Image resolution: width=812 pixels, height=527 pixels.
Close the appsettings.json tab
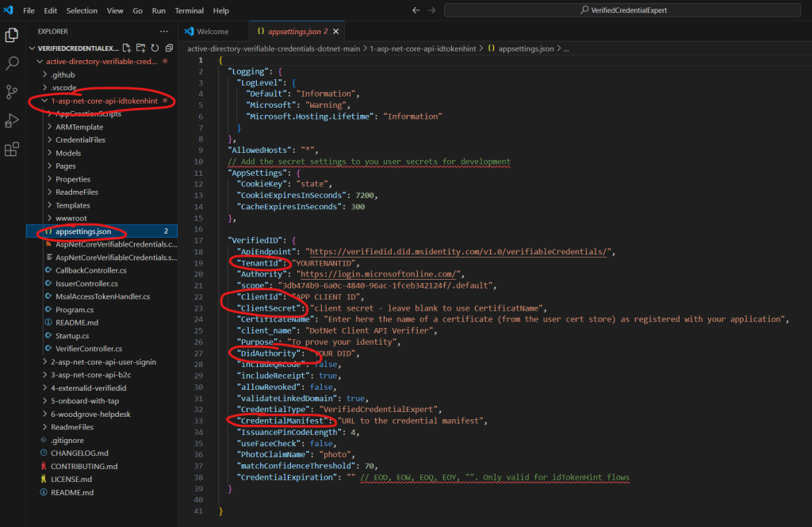tap(336, 32)
